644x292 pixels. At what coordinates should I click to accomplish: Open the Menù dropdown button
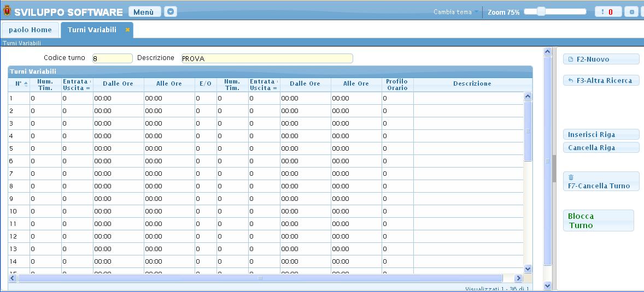[x=144, y=11]
